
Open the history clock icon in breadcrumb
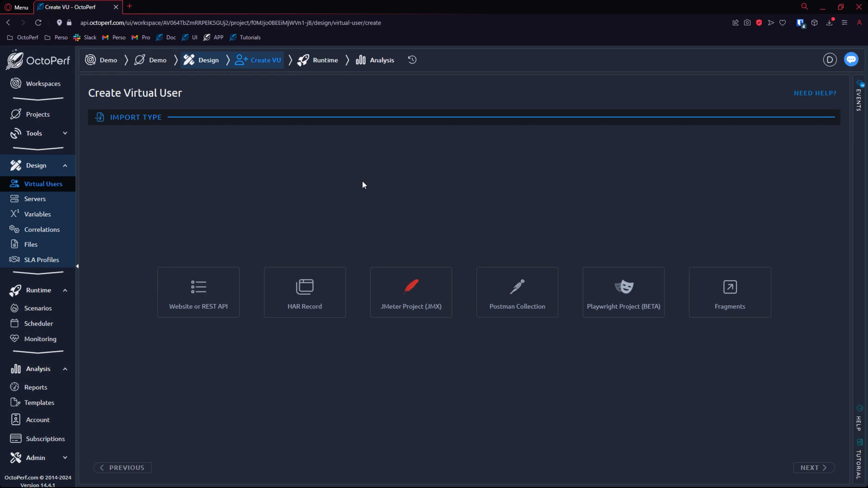point(412,60)
